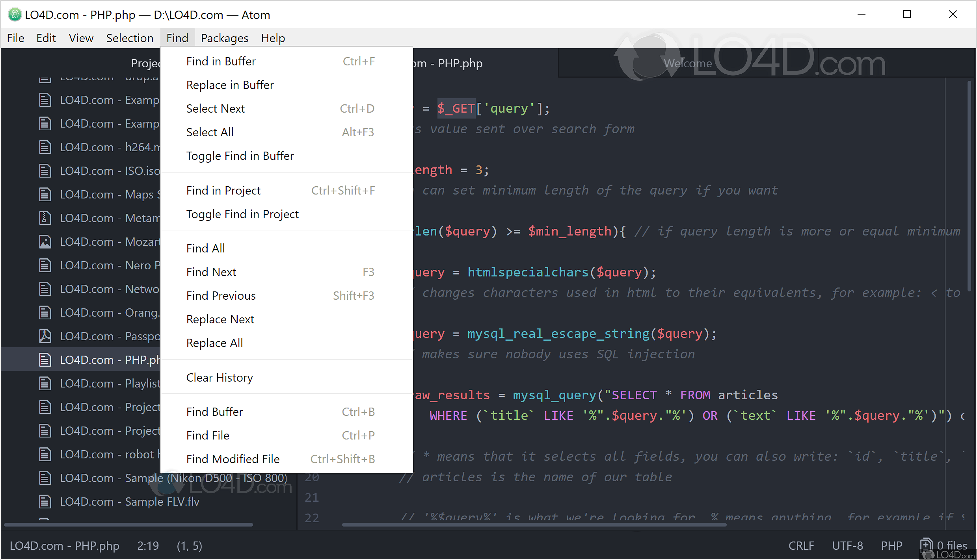
Task: Click the git file-add icon beside 0 files
Action: click(926, 545)
